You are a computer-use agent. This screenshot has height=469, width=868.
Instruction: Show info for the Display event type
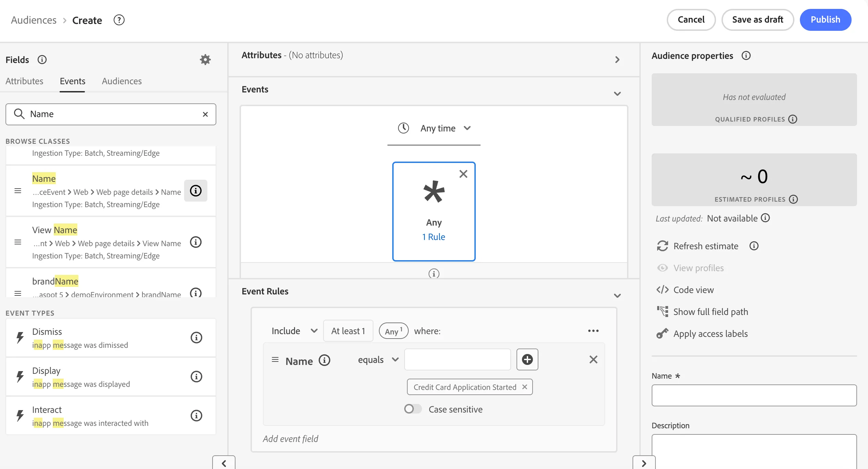(196, 377)
